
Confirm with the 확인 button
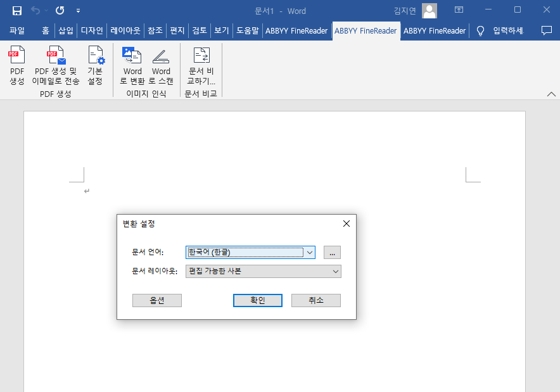(257, 300)
